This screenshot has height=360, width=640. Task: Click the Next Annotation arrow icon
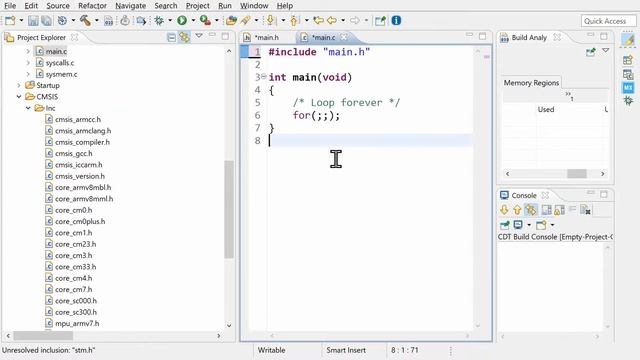[x=271, y=20]
